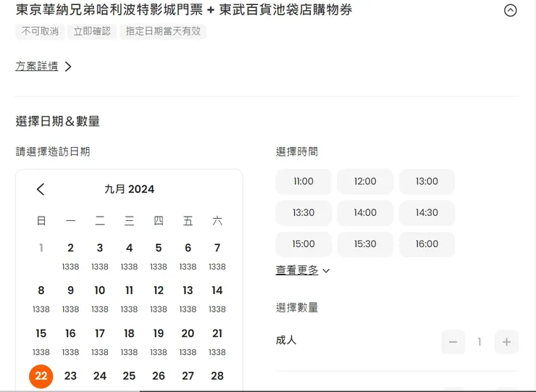This screenshot has height=392, width=536.
Task: Increase adult quantity with plus button
Action: (x=506, y=342)
